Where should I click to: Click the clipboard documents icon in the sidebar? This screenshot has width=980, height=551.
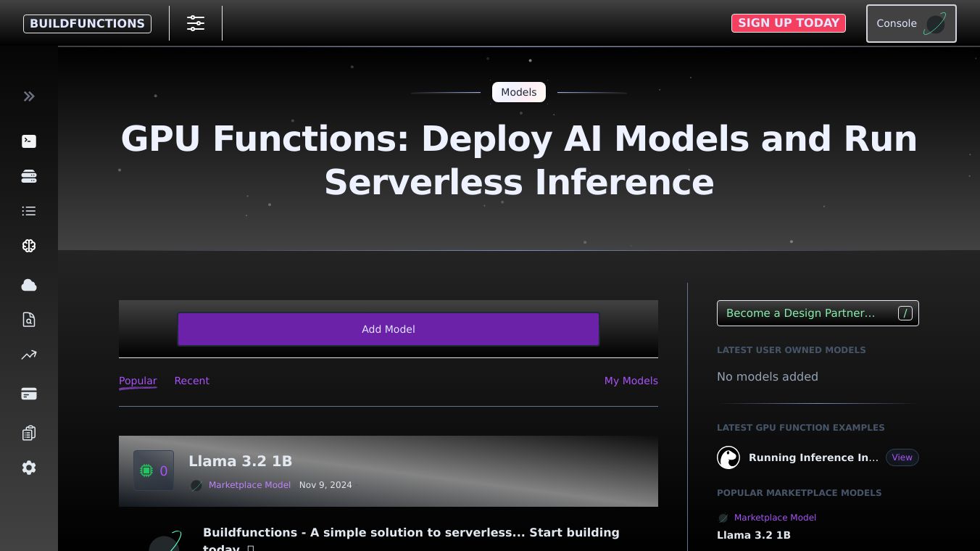29,433
